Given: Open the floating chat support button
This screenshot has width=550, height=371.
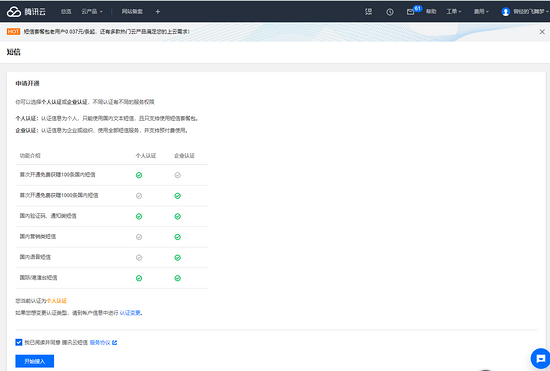Looking at the screenshot, I should tap(541, 358).
